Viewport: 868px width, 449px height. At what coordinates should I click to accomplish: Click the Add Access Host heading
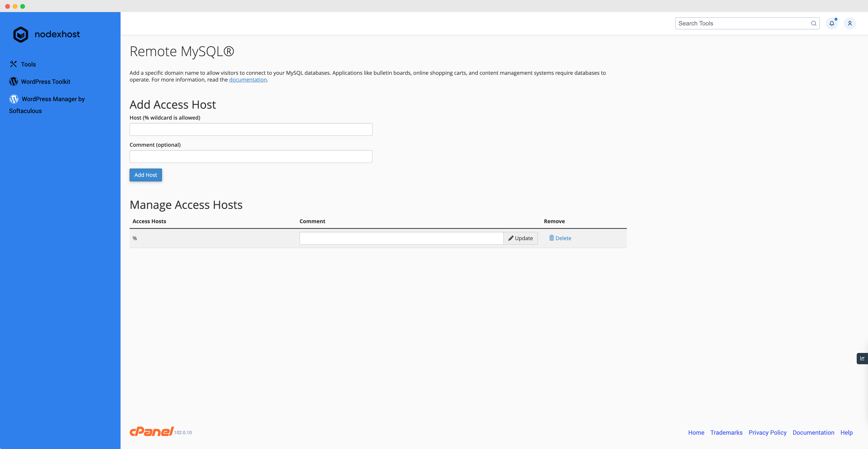pyautogui.click(x=173, y=105)
